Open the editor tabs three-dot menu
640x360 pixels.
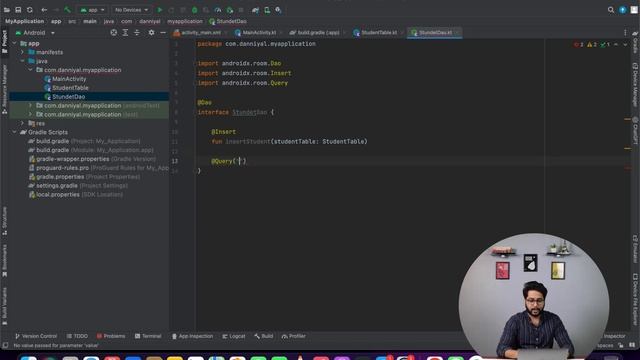point(625,33)
